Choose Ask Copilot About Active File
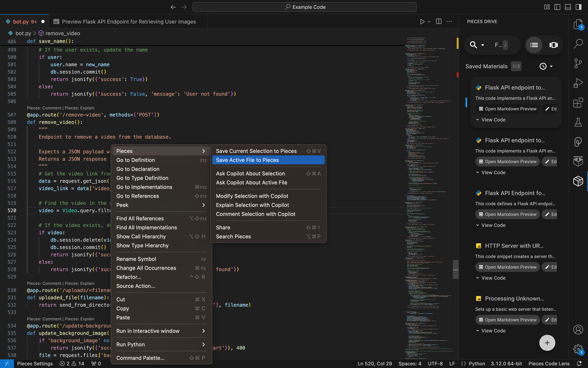The width and height of the screenshot is (588, 368). tap(268, 183)
